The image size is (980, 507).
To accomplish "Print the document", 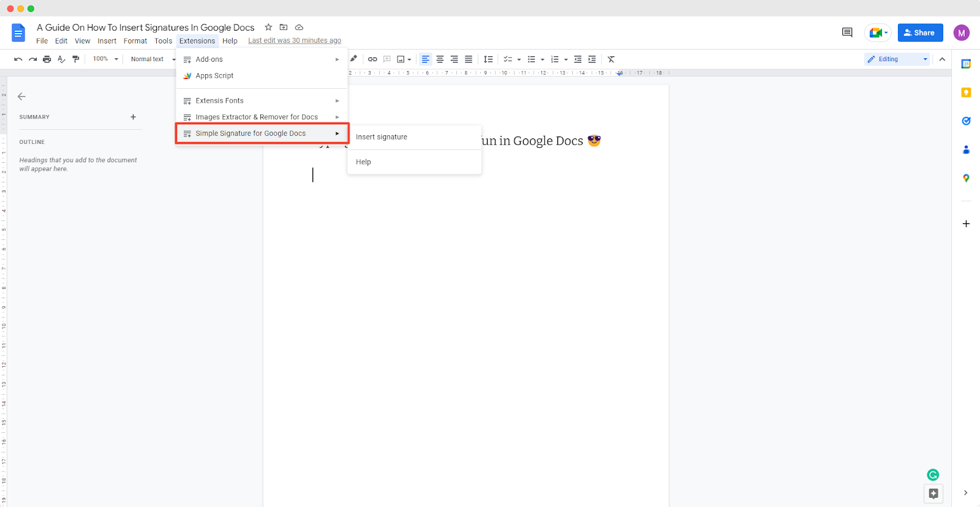I will tap(47, 59).
